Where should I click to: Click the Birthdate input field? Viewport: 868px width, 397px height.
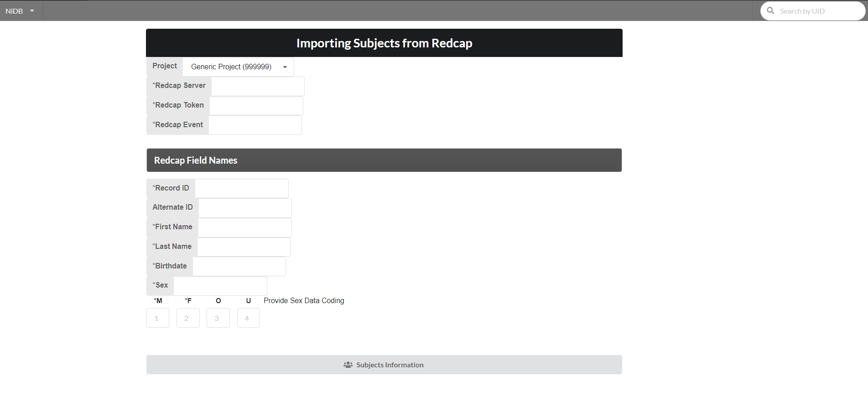click(239, 267)
